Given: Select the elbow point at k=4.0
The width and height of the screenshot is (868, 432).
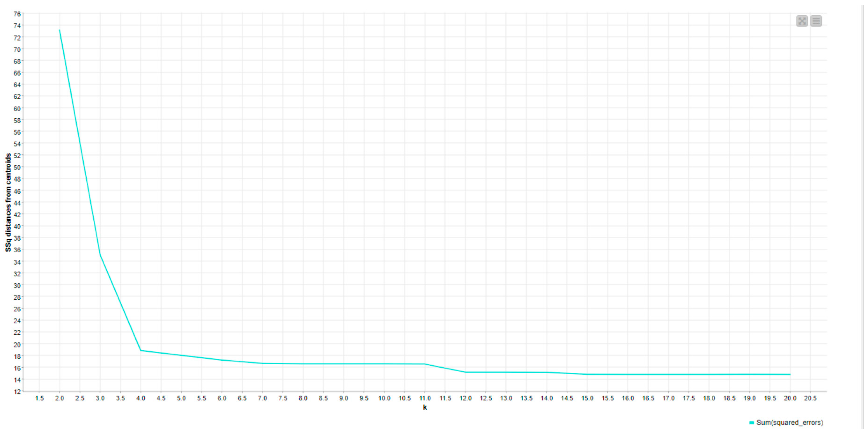Looking at the screenshot, I should (x=141, y=351).
